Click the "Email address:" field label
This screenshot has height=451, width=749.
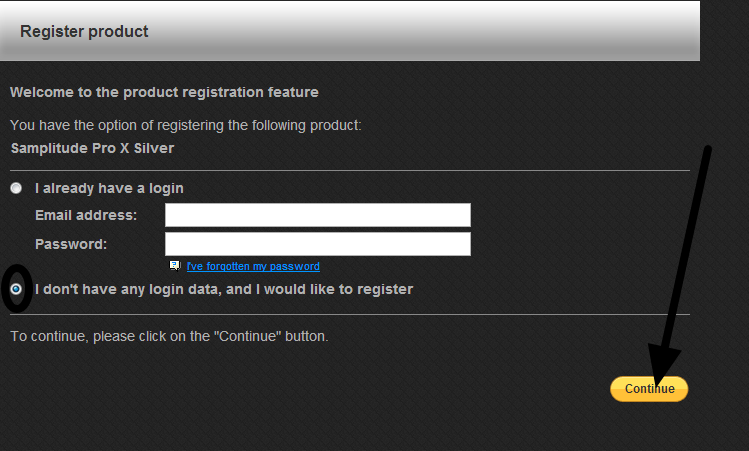(86, 215)
